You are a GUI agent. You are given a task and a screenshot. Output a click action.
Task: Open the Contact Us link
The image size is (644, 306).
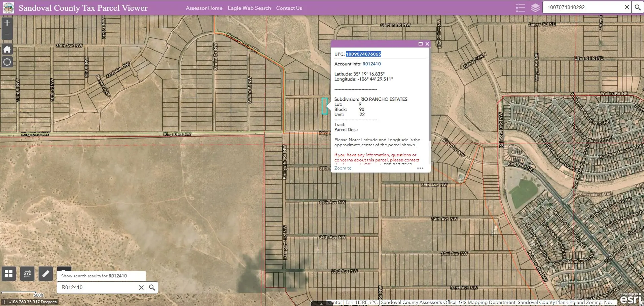point(289,8)
